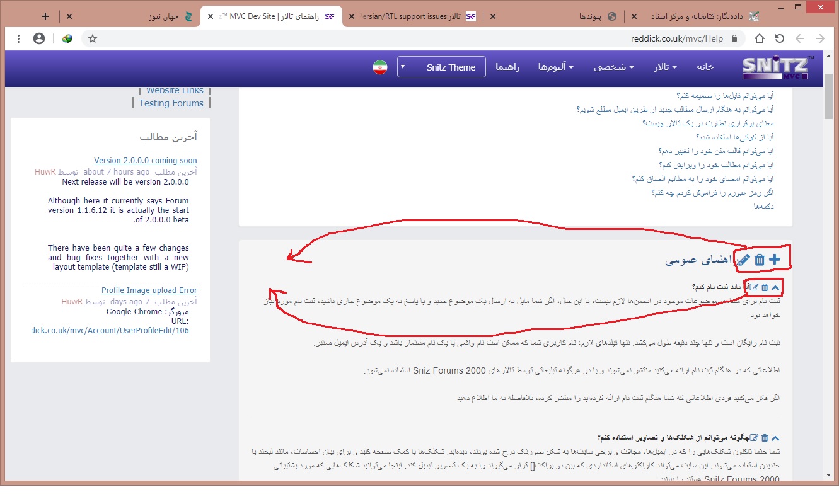This screenshot has width=839, height=504.
Task: Open the 'Version 2.0.0.0 coming soon' link
Action: (x=145, y=161)
